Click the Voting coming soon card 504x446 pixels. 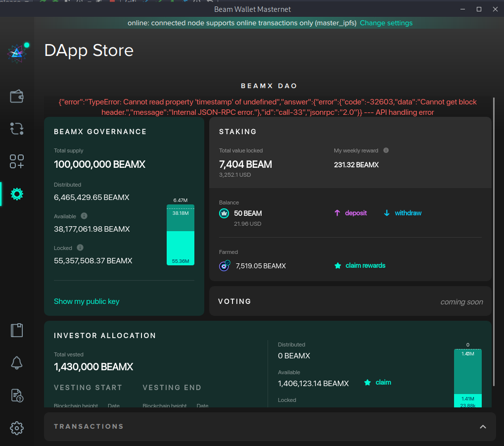click(x=350, y=301)
